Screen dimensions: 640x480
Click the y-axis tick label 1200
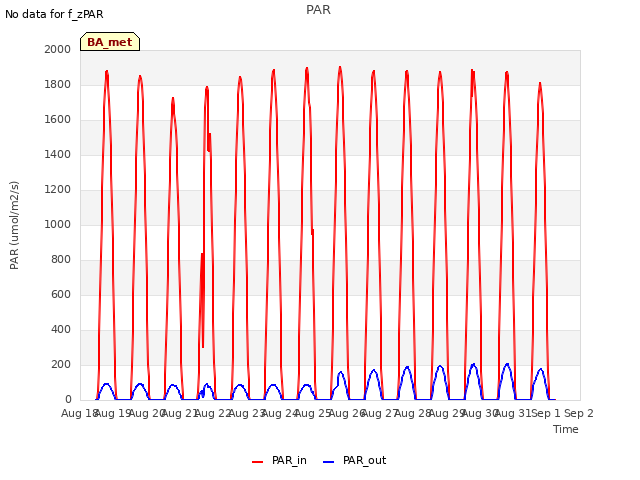pyautogui.click(x=58, y=189)
